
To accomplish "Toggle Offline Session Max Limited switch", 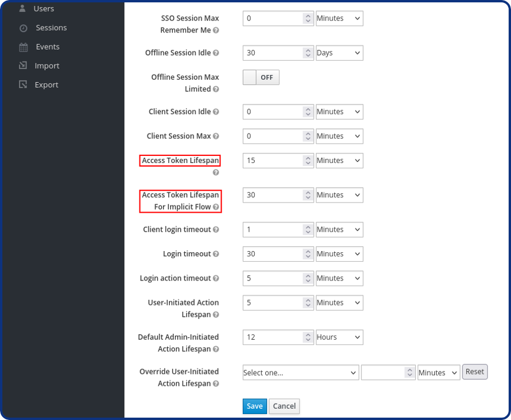I will (261, 77).
